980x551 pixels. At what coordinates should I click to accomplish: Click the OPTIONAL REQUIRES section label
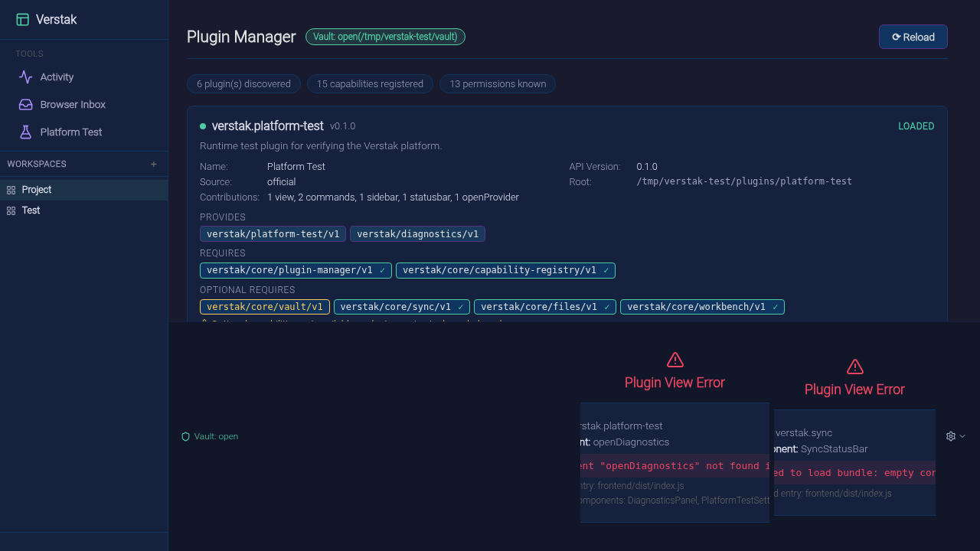(247, 290)
